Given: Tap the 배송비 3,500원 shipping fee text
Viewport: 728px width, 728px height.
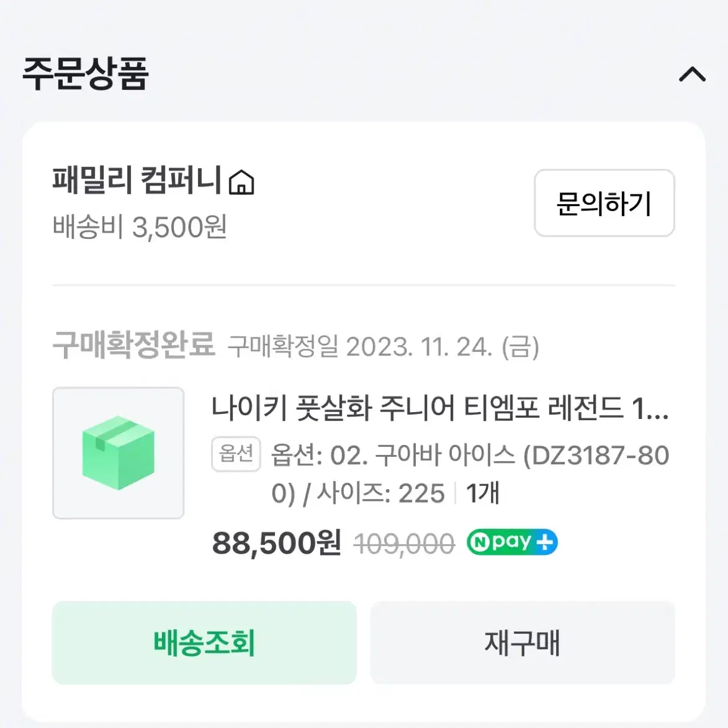Looking at the screenshot, I should click(x=140, y=227).
